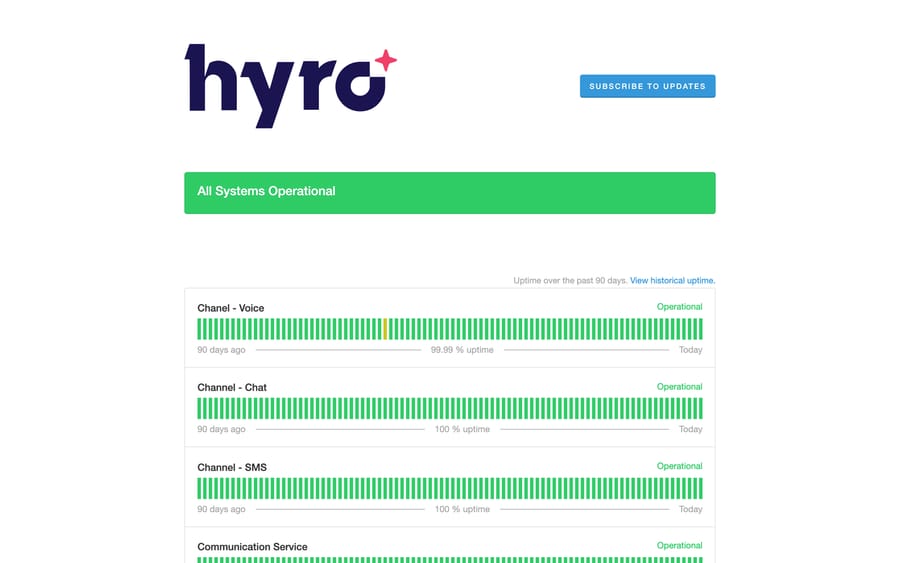Click Operational status for Channel - Chat
The width and height of the screenshot is (900, 563).
pyautogui.click(x=679, y=386)
